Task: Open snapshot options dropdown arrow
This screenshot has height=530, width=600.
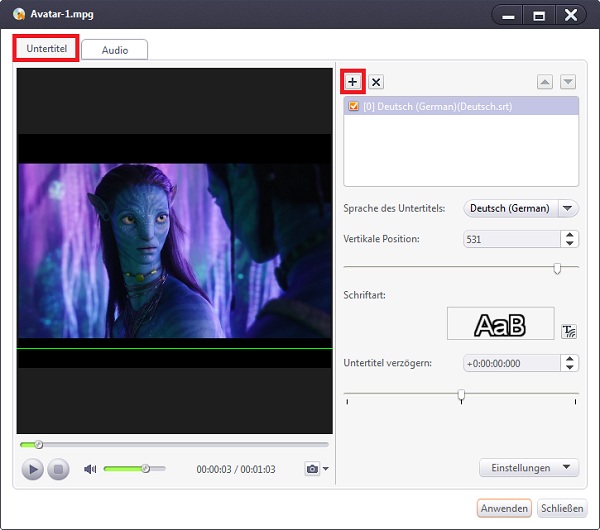Action: point(326,468)
